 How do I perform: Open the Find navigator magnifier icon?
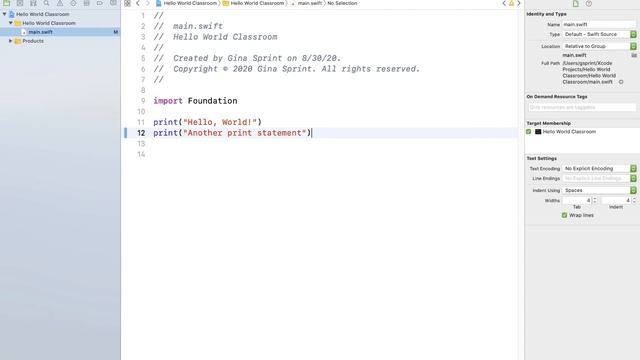[47, 3]
